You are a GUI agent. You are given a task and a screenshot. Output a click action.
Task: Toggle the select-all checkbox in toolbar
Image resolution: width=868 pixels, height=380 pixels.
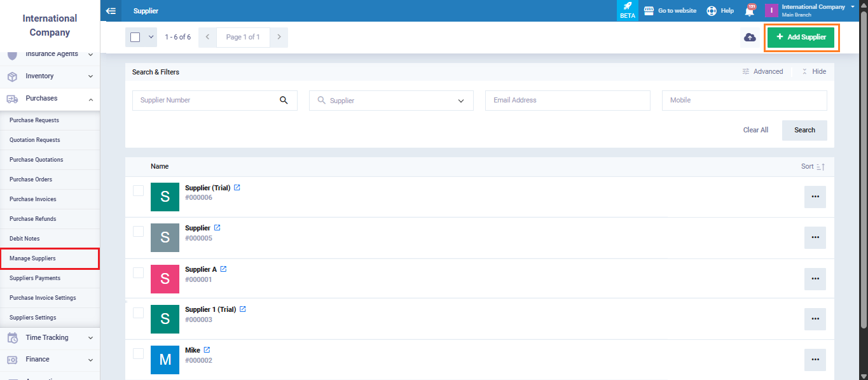(135, 38)
